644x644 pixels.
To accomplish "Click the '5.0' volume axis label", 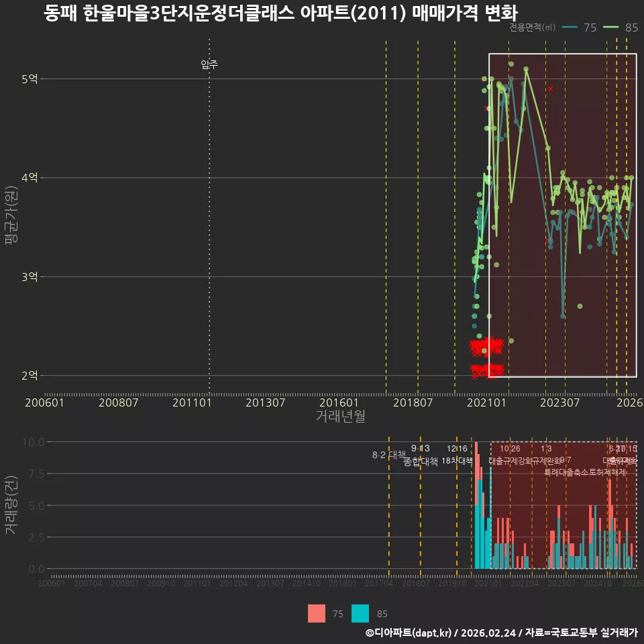I will [x=36, y=506].
